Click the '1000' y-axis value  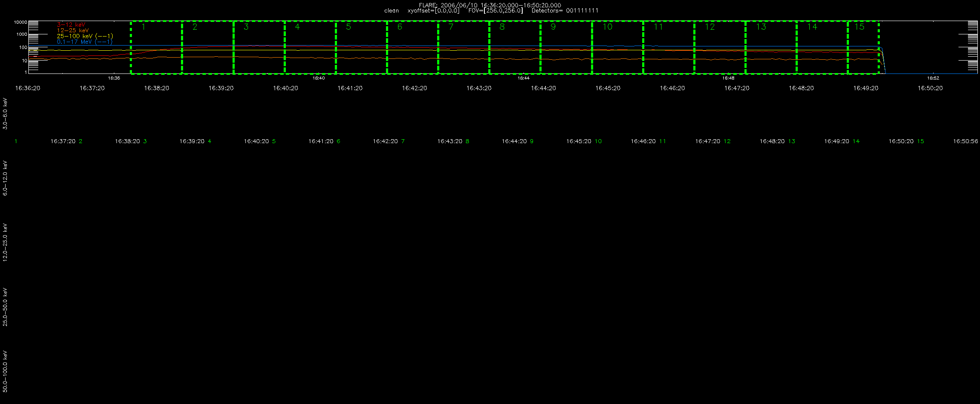pyautogui.click(x=21, y=34)
